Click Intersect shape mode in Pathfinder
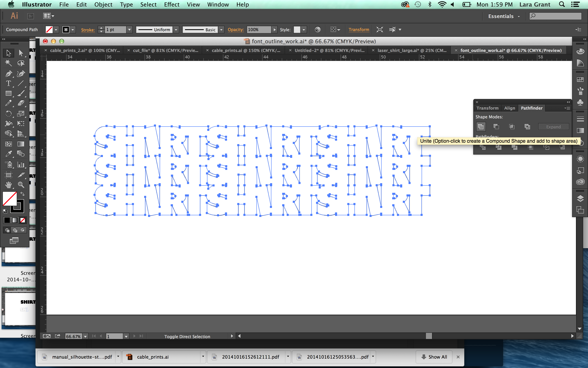 (x=512, y=127)
